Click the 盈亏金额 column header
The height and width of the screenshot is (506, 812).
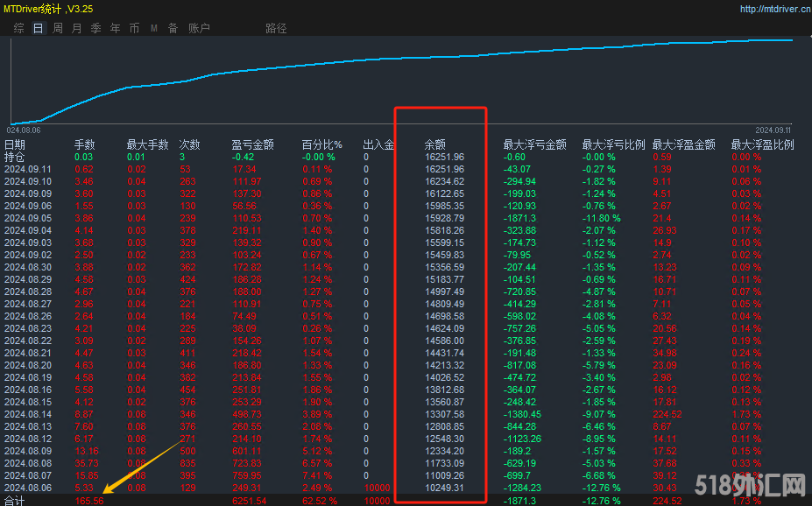click(x=253, y=144)
